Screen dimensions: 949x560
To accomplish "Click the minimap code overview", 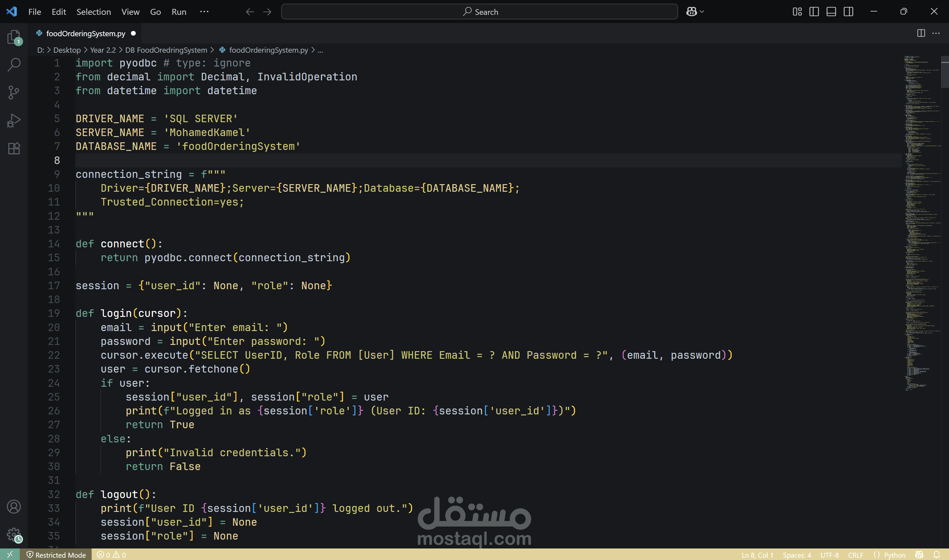I will click(922, 223).
